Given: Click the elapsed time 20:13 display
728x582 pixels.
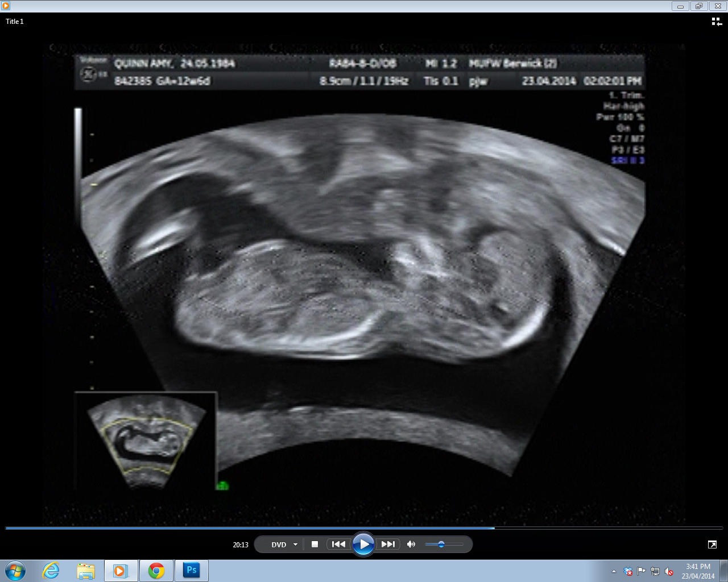Looking at the screenshot, I should pyautogui.click(x=241, y=544).
